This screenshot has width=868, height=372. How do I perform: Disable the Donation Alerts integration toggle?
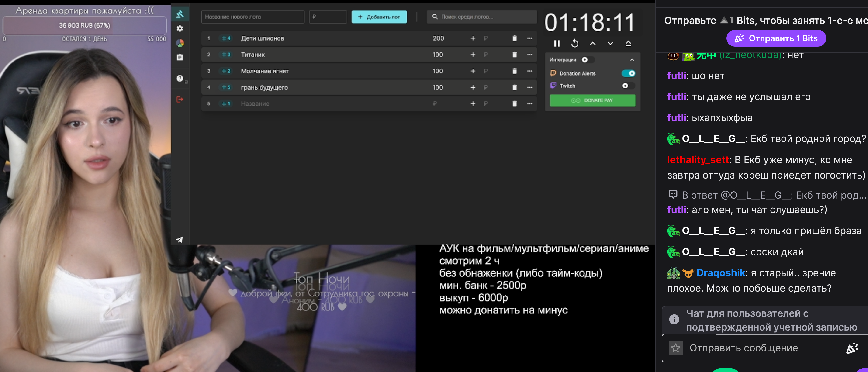coord(628,73)
